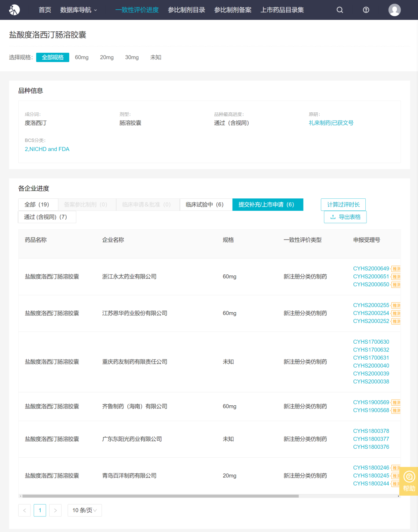Select company cell 青岛百洋制药有限公司
This screenshot has height=532, width=418.
129,476
